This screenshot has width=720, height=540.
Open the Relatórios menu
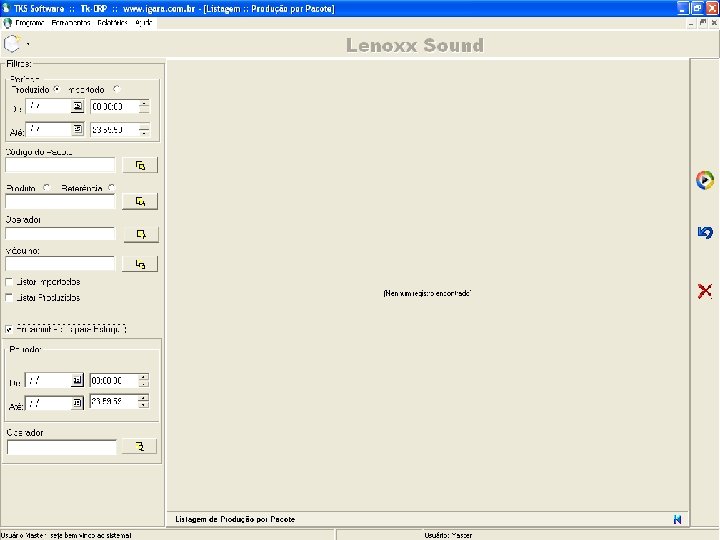click(x=112, y=22)
